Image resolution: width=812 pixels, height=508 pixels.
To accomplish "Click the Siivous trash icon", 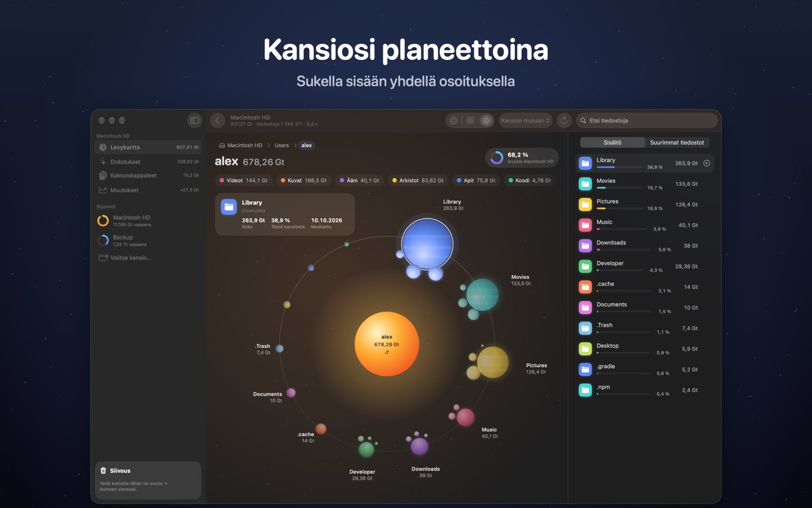I will [x=103, y=471].
